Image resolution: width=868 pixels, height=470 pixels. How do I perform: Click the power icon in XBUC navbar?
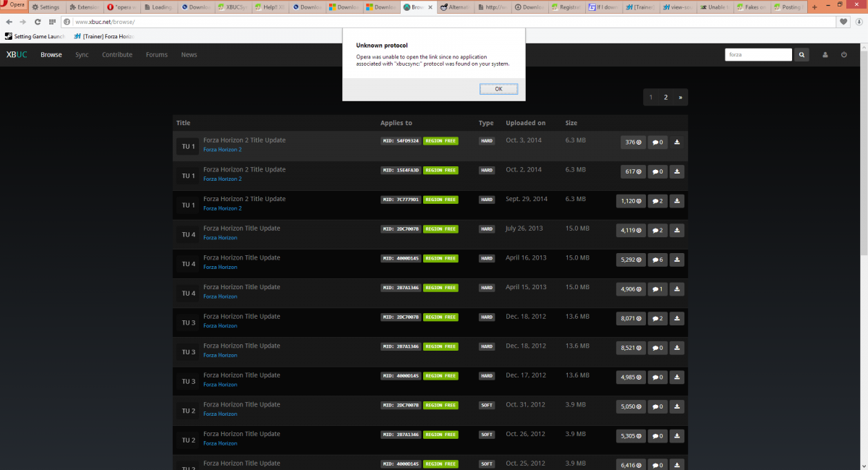point(843,55)
